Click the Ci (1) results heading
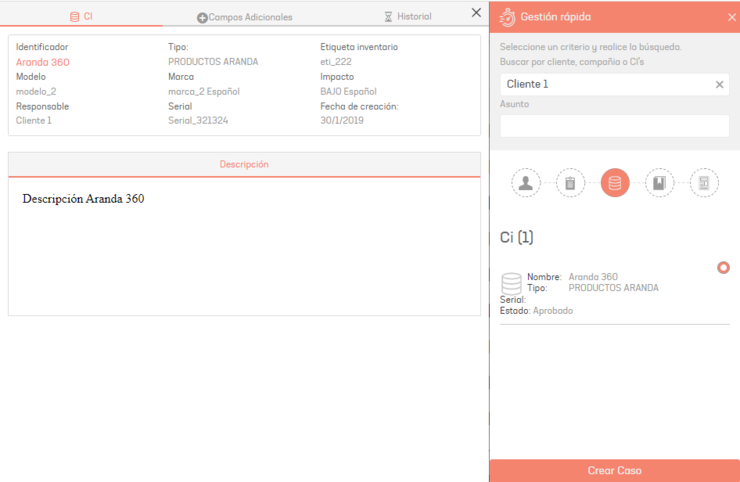 (516, 237)
